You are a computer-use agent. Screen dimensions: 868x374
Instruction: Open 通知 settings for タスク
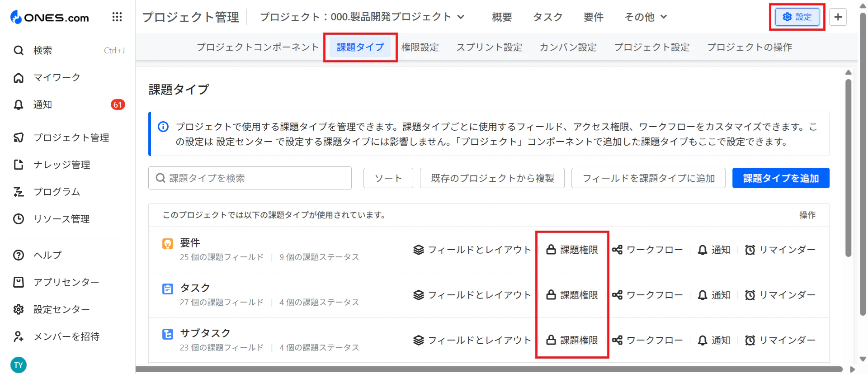point(714,295)
